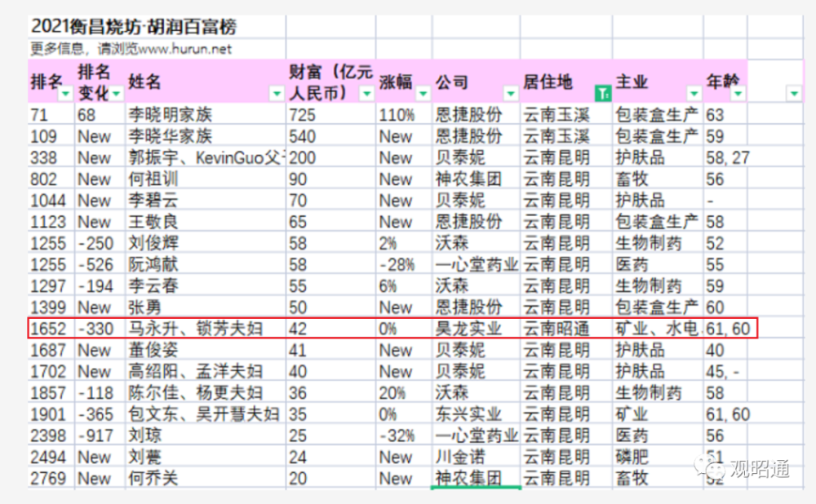The width and height of the screenshot is (816, 504).
Task: Select the rank change cell -250
Action: click(100, 243)
